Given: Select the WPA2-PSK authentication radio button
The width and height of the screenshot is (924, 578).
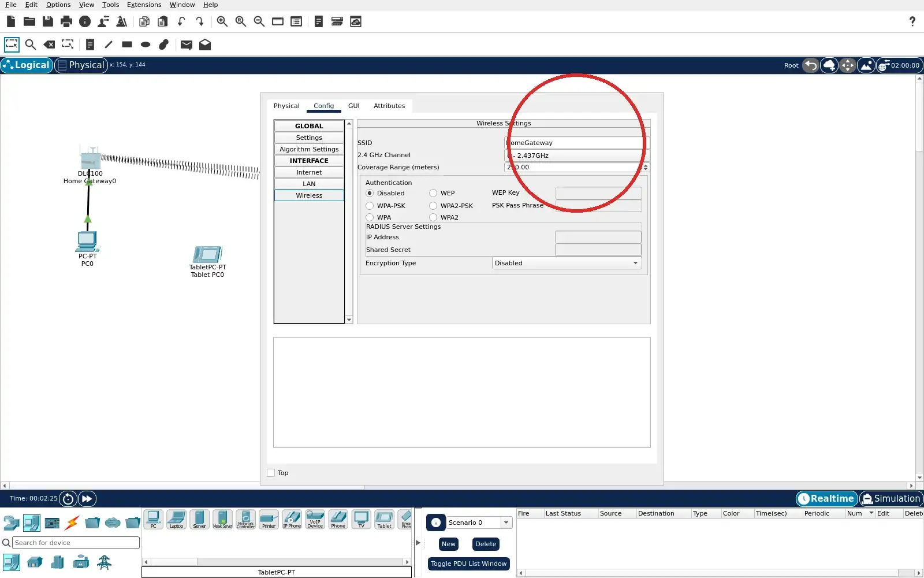Looking at the screenshot, I should 433,206.
